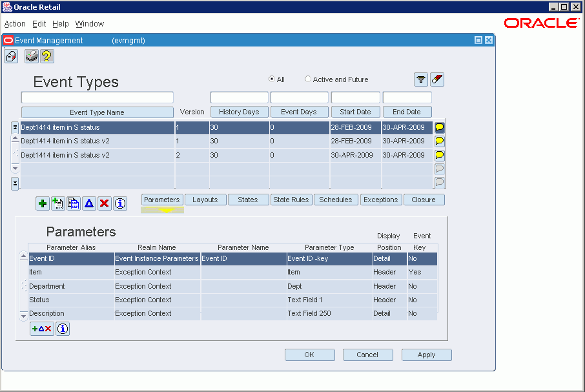Image resolution: width=585 pixels, height=392 pixels.
Task: Add new event type with green plus
Action: tap(43, 203)
